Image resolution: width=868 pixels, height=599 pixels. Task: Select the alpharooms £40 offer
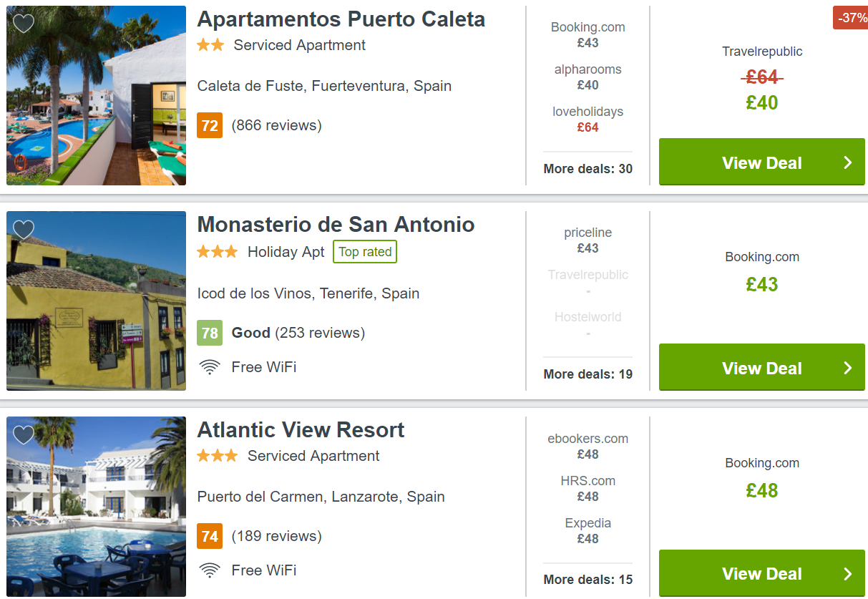588,77
